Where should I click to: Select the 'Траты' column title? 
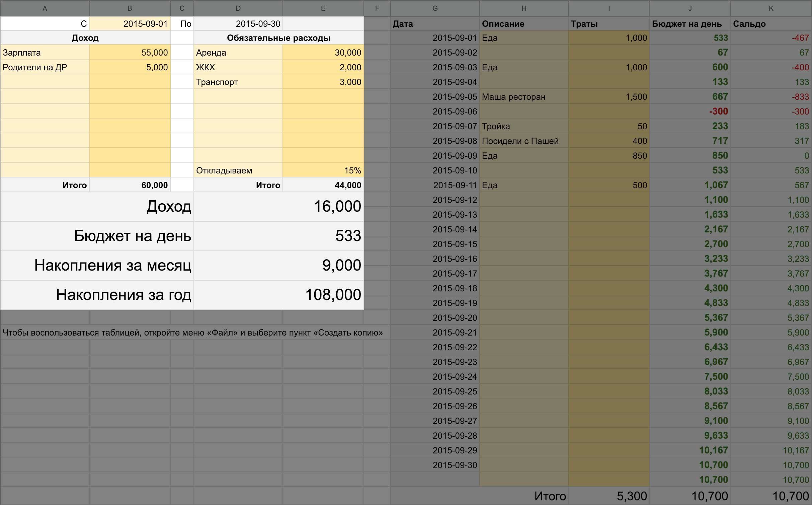[609, 24]
